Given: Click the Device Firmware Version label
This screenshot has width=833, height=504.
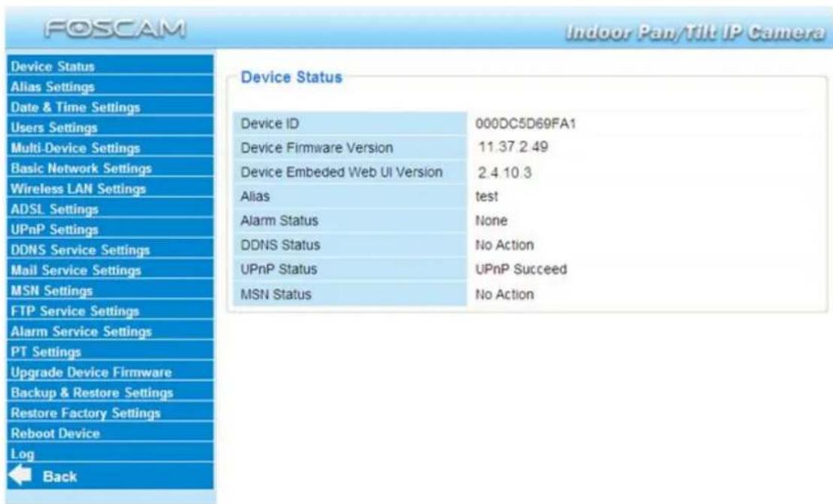Looking at the screenshot, I should 317,148.
